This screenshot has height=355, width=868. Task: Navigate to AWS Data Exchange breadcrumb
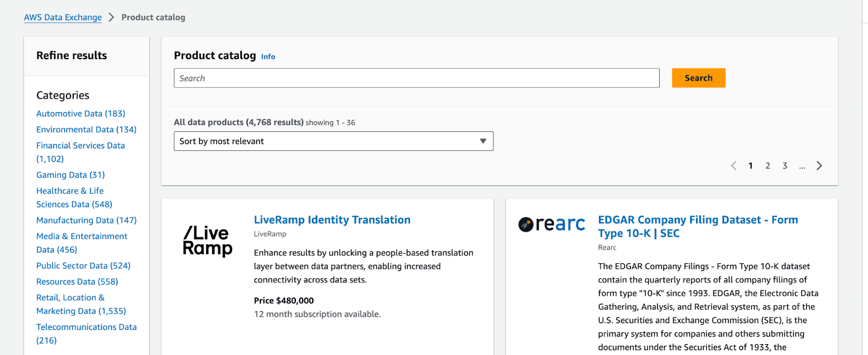63,17
